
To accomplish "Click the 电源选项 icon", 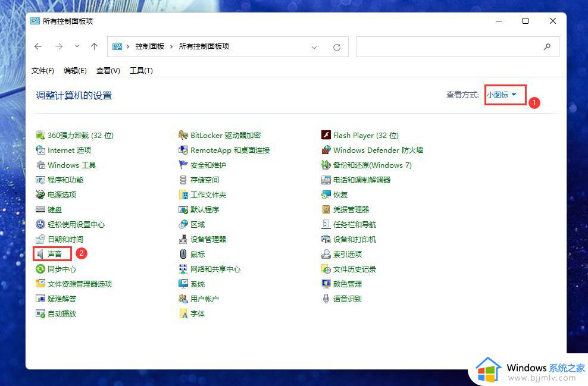I will (40, 195).
